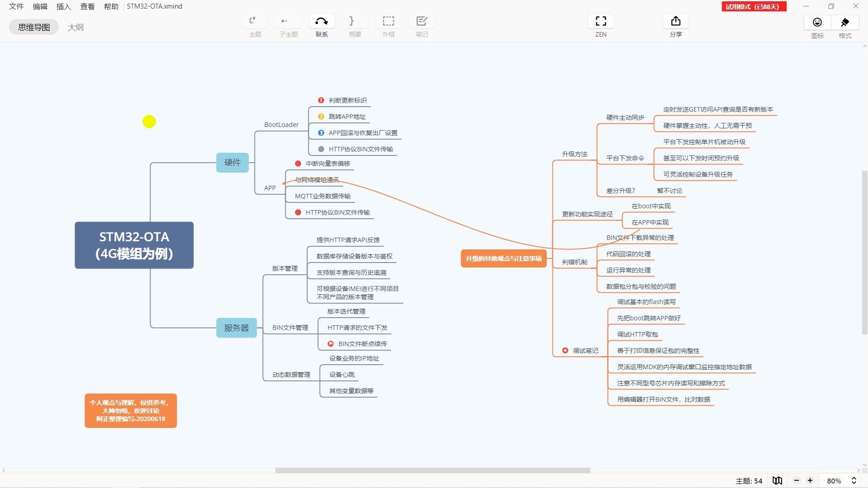Select the 版本管理 subtopic
The width and height of the screenshot is (868, 488).
click(x=285, y=268)
